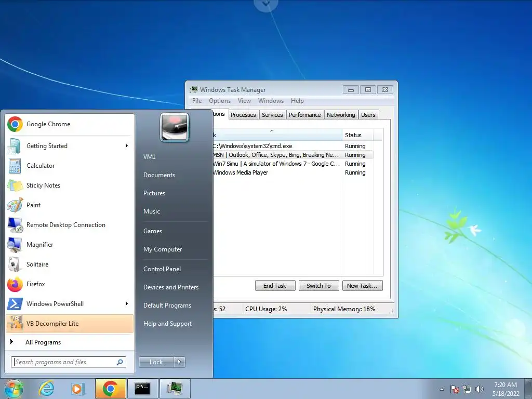Switch to the Processes tab

tap(243, 115)
